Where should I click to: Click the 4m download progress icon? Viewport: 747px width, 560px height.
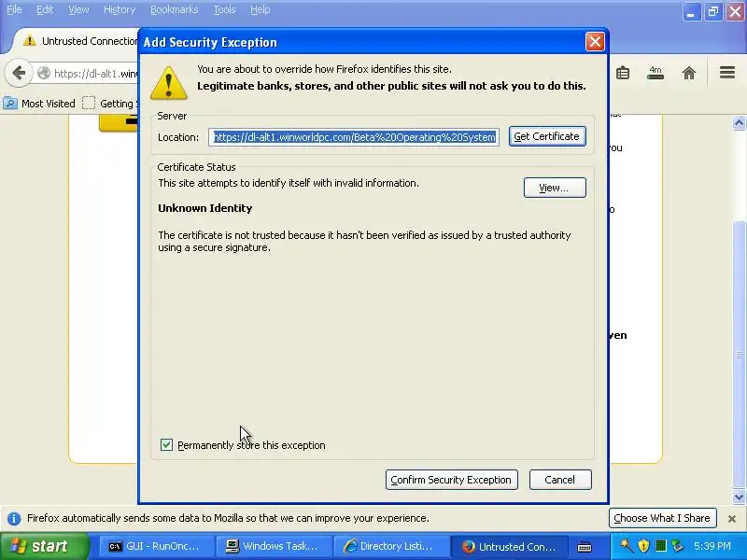pyautogui.click(x=655, y=73)
